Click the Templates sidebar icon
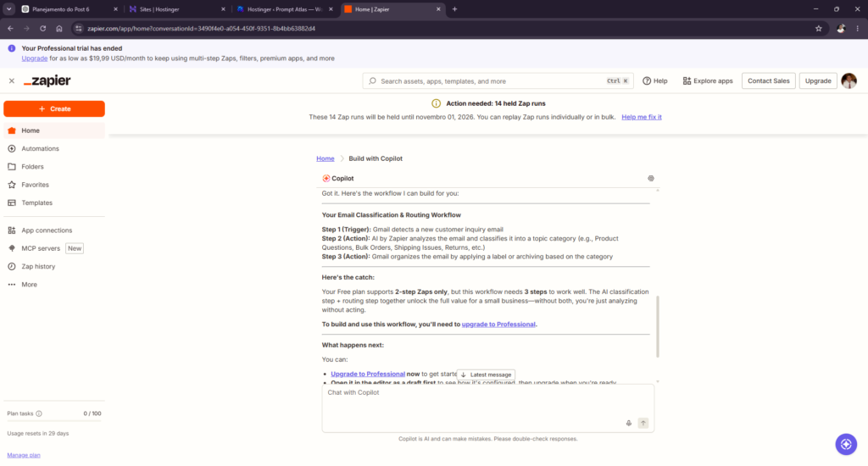Viewport: 868px width, 466px height. [12, 203]
